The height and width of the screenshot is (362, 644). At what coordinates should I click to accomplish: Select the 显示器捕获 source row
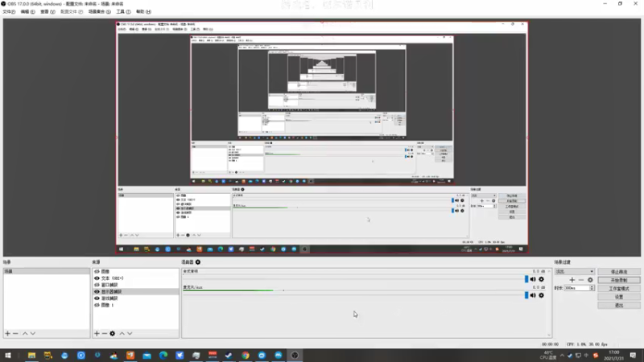pyautogui.click(x=135, y=291)
